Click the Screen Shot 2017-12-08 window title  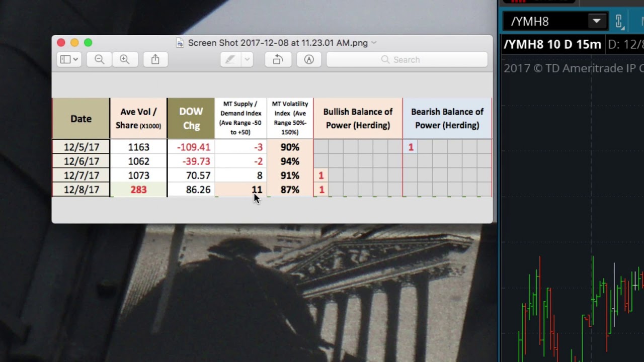point(278,43)
